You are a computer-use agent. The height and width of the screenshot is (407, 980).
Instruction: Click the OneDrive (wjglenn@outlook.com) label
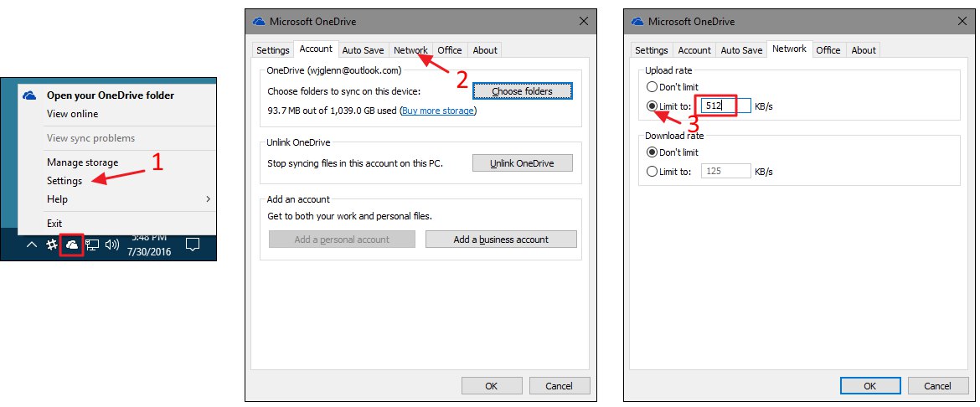[333, 70]
